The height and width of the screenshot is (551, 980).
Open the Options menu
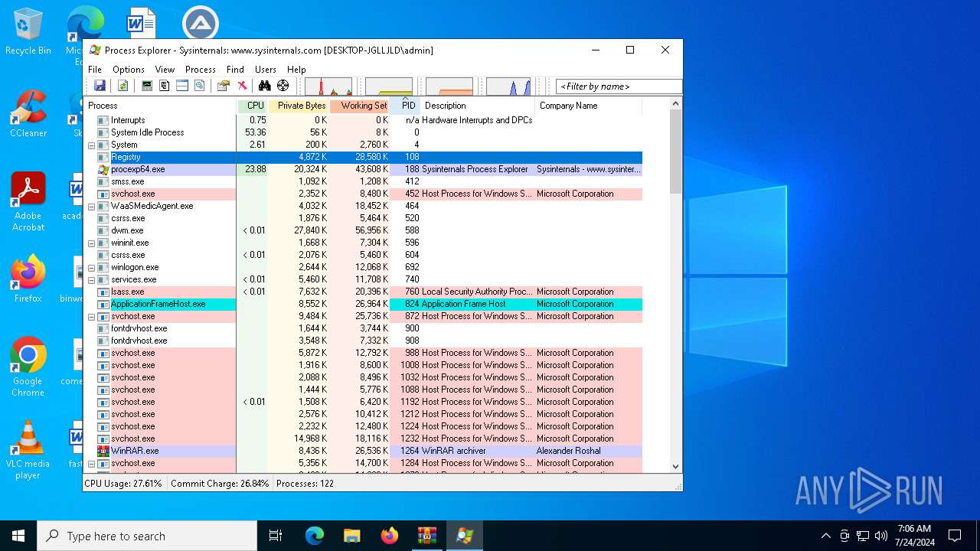point(129,69)
